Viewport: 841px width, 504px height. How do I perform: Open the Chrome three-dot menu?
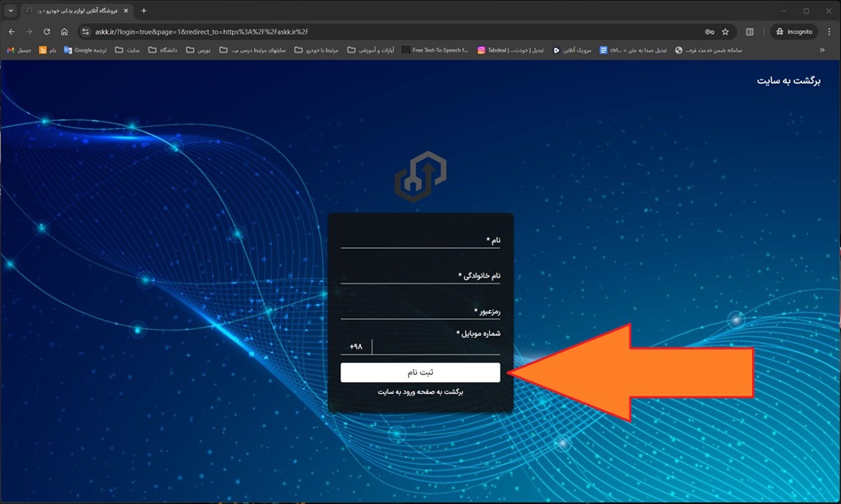(x=829, y=32)
